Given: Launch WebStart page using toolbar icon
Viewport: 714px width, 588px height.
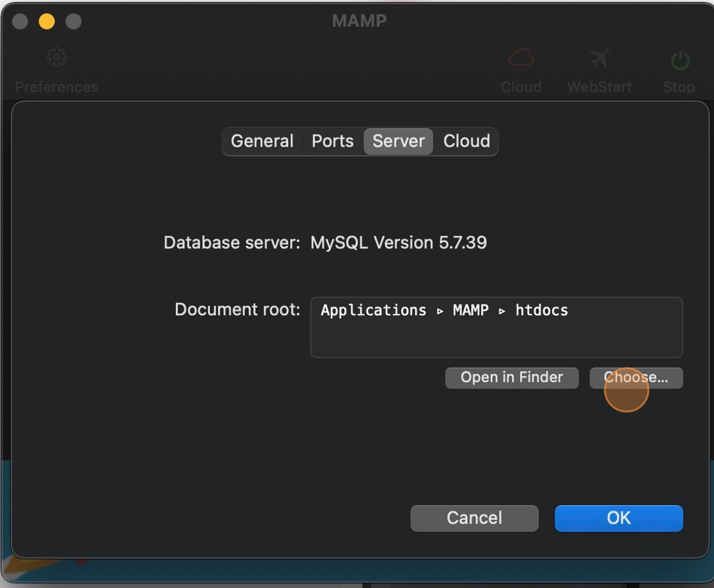Looking at the screenshot, I should pos(599,57).
